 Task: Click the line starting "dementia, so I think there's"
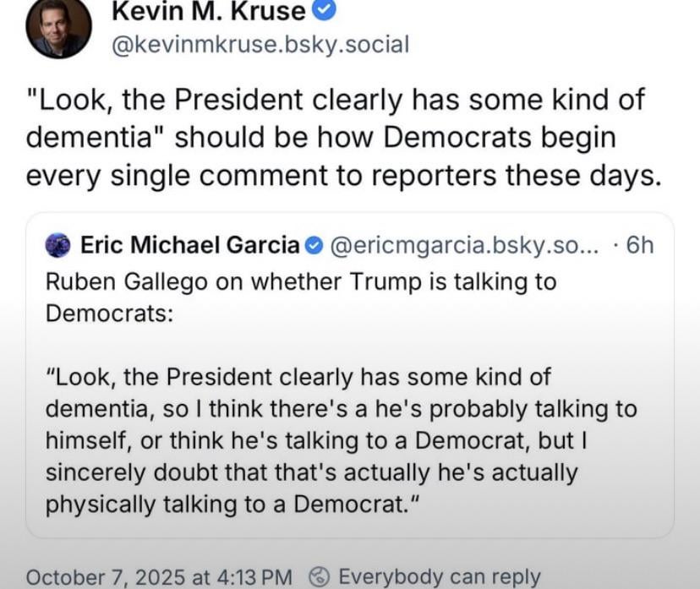pos(341,409)
